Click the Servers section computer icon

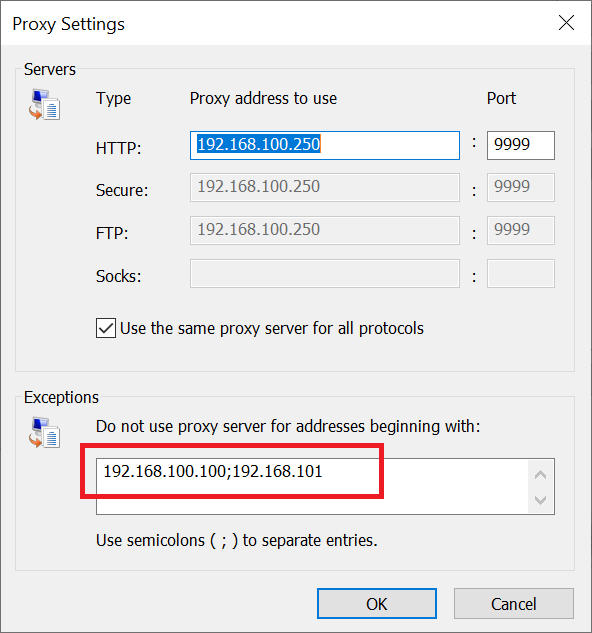(x=44, y=105)
